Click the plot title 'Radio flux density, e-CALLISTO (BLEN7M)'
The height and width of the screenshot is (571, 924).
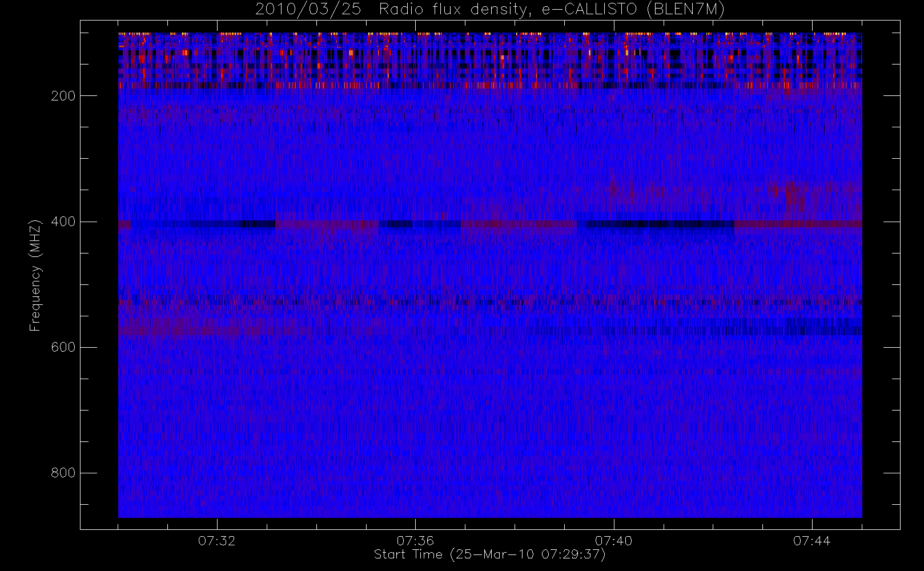(552, 10)
